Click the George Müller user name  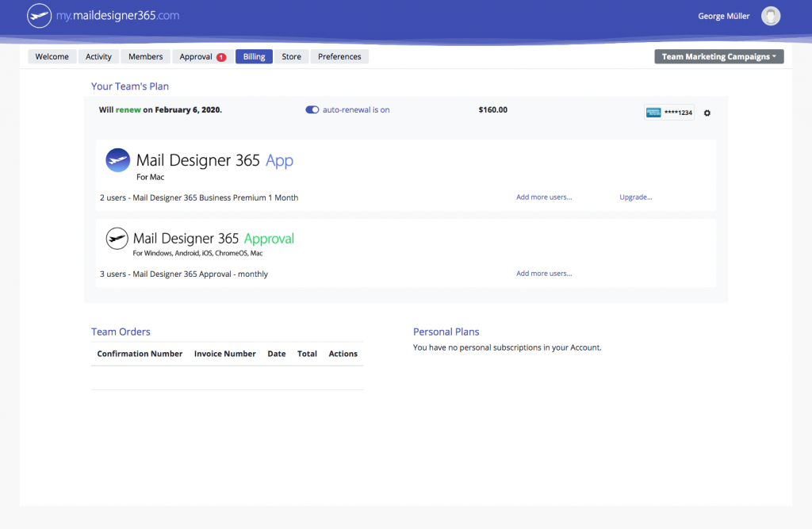coord(723,16)
